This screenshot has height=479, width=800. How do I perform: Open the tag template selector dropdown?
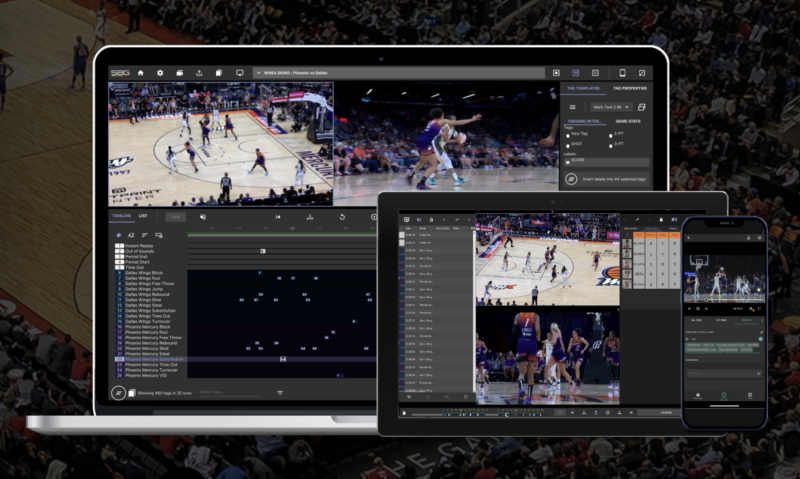[609, 106]
